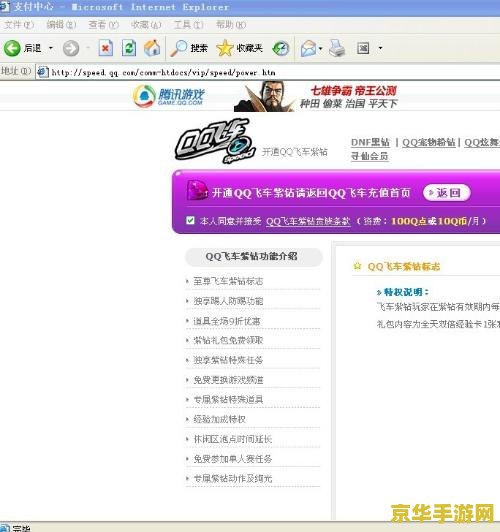The width and height of the screenshot is (500, 532).
Task: Open the 寻仙会员 link
Action: pyautogui.click(x=369, y=156)
